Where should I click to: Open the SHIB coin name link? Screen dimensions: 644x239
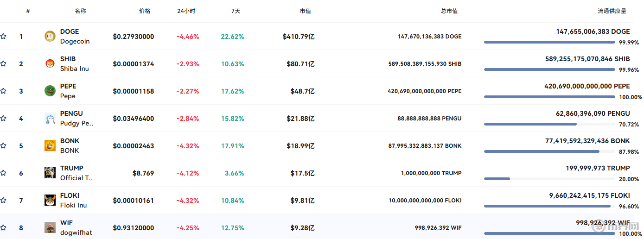click(68, 59)
